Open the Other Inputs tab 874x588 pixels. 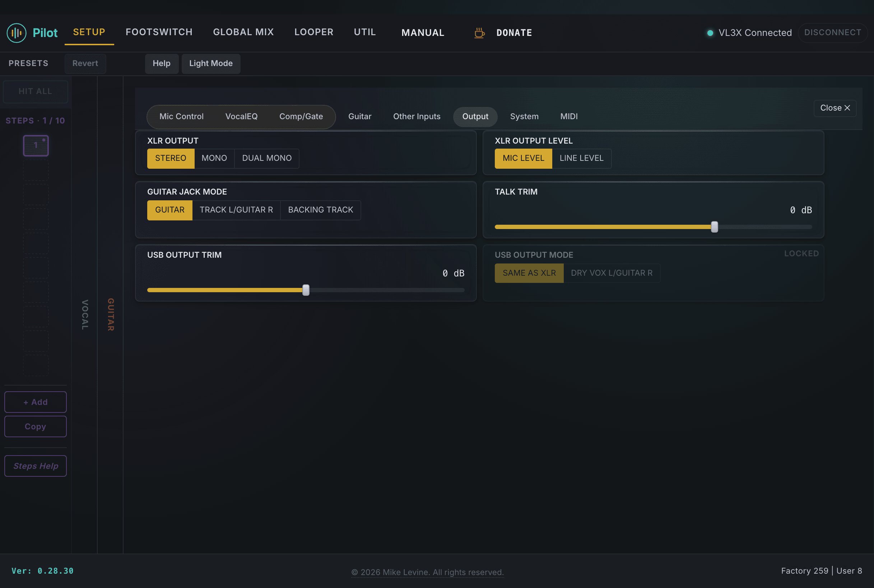417,117
